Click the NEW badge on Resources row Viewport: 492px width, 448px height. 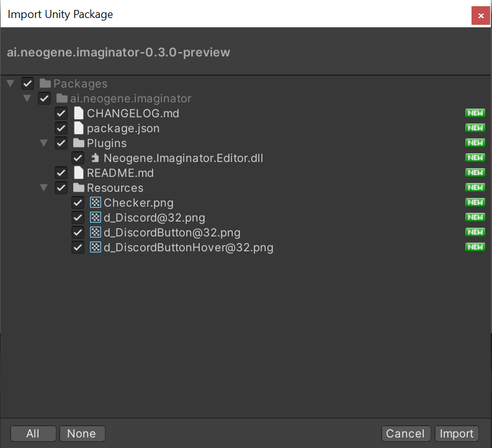(x=475, y=187)
